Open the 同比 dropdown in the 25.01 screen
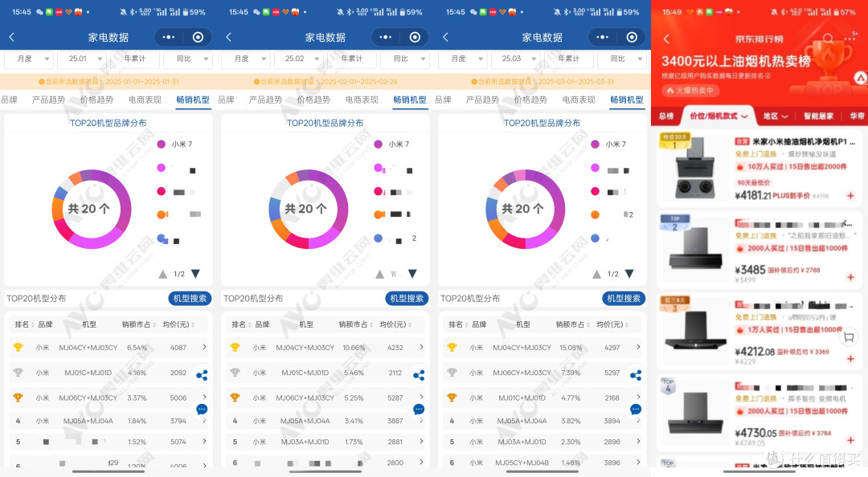Image resolution: width=868 pixels, height=477 pixels. (x=188, y=59)
